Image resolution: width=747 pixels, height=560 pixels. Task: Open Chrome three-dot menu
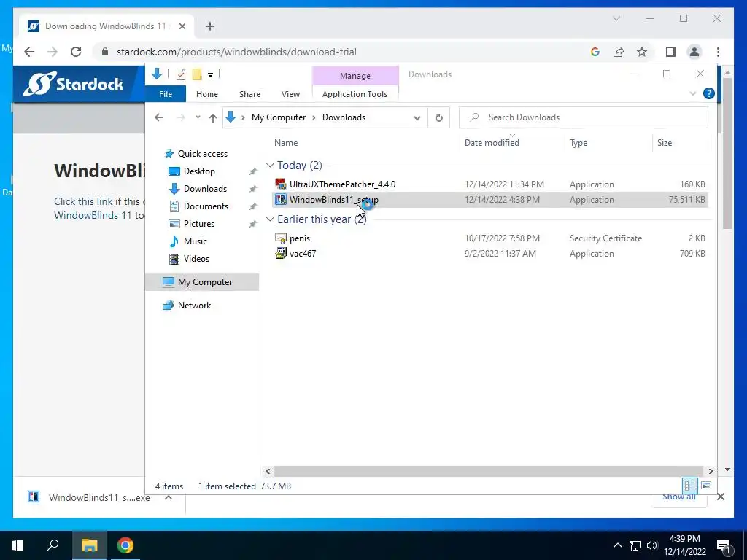pyautogui.click(x=718, y=52)
